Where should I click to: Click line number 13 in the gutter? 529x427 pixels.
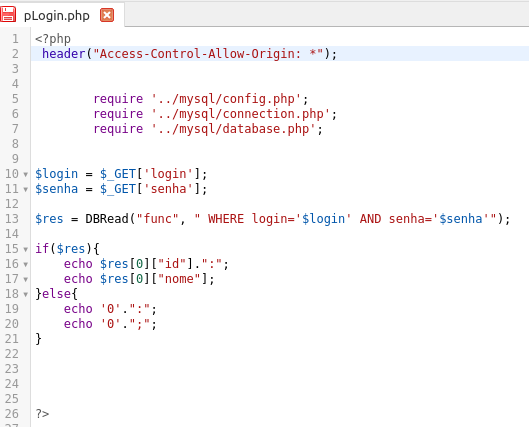[12, 219]
